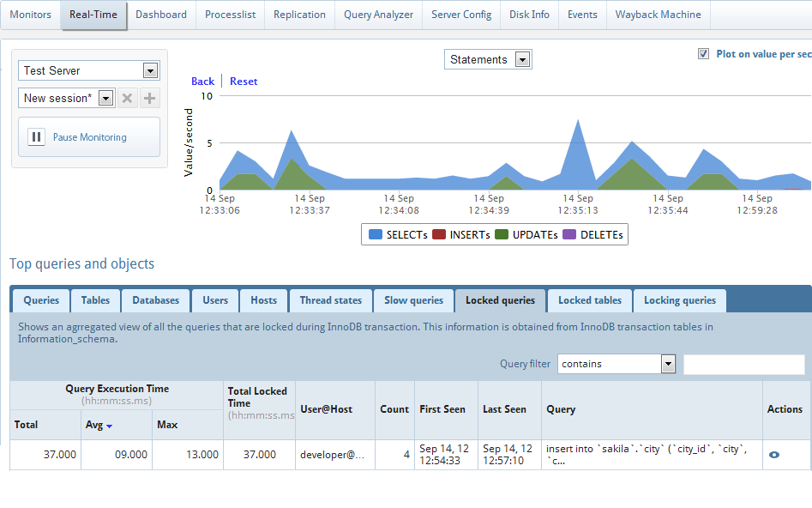Click Sep 14, 12 12:57:10 last seen cell
Screen dimensions: 812x508
pos(508,455)
